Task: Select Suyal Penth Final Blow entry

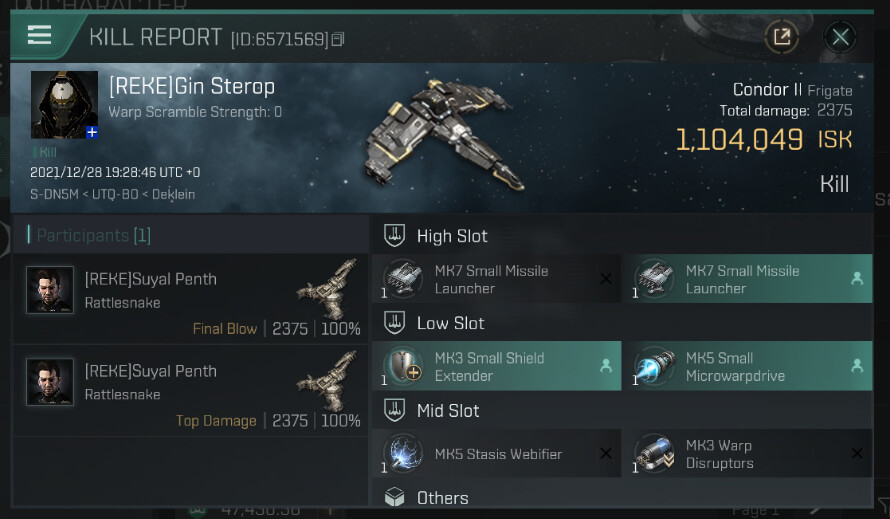Action: pyautogui.click(x=191, y=299)
